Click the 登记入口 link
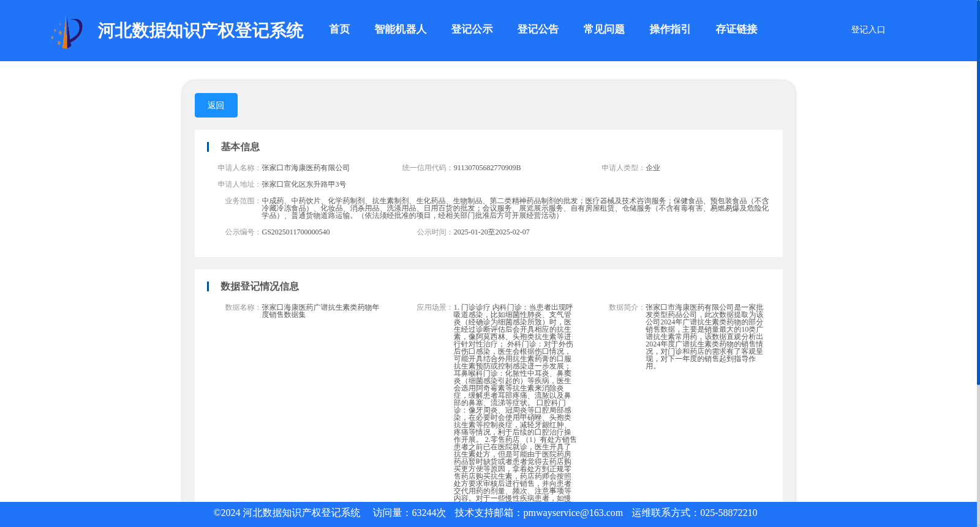980x527 pixels. pyautogui.click(x=868, y=30)
